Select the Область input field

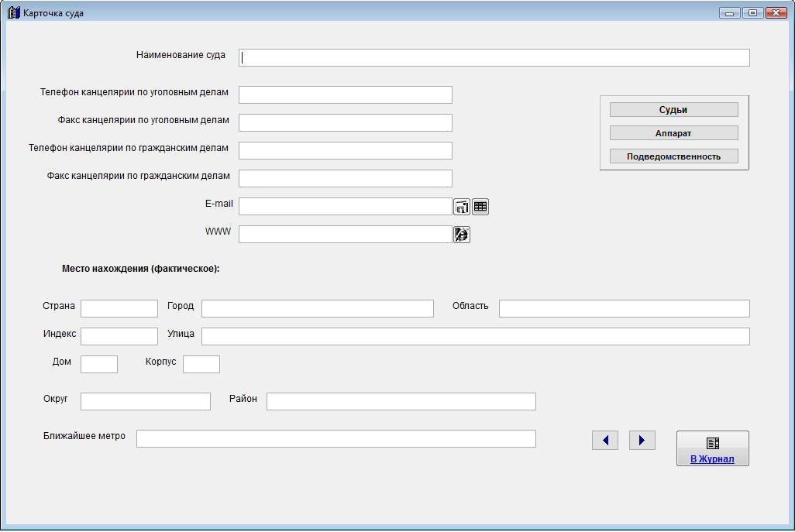pyautogui.click(x=624, y=308)
